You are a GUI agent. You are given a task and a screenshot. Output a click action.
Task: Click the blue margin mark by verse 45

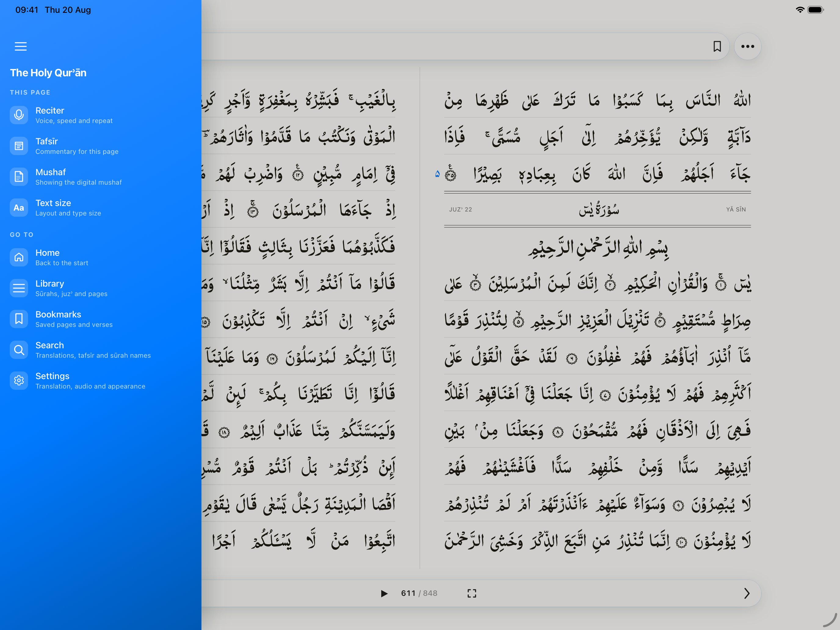click(437, 174)
